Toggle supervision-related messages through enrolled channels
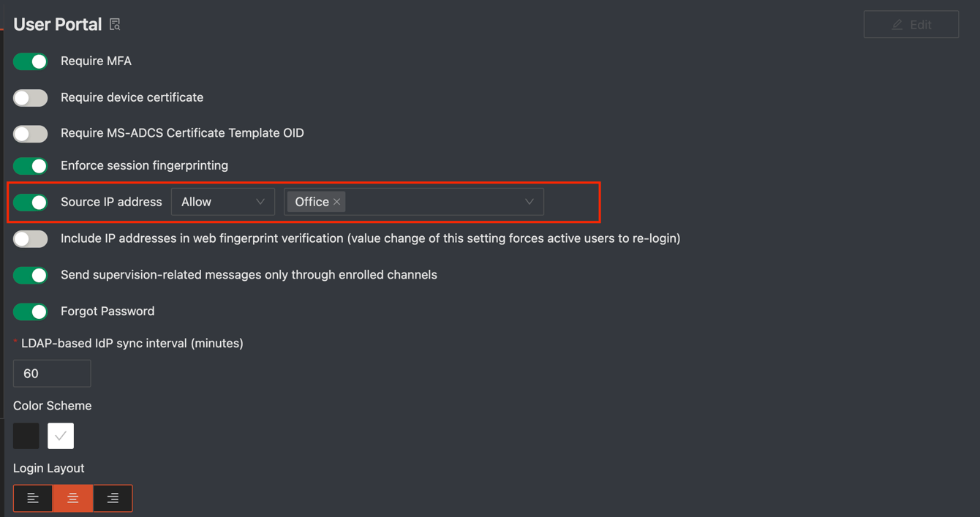 coord(31,276)
